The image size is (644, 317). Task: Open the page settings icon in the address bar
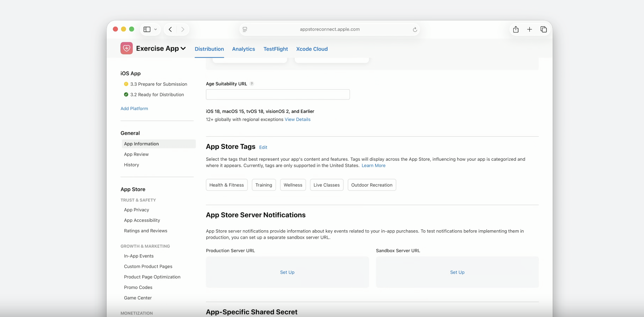click(245, 30)
